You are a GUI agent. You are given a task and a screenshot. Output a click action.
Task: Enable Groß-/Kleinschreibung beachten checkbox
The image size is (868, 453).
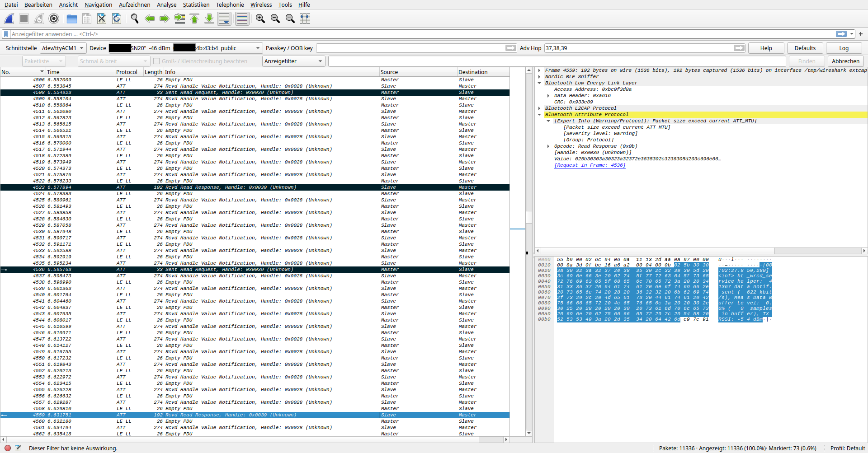coord(156,61)
